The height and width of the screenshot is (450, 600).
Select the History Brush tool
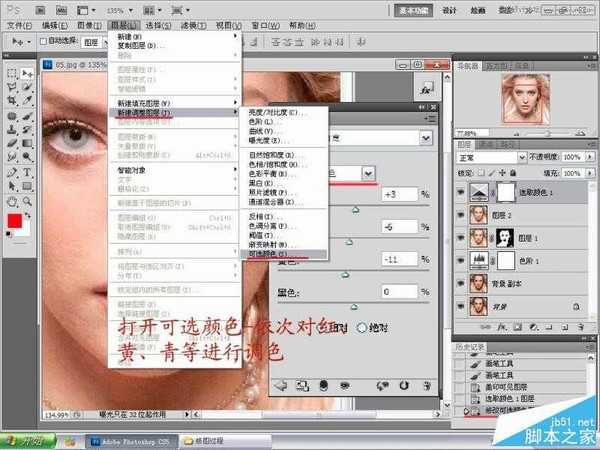pos(27,130)
